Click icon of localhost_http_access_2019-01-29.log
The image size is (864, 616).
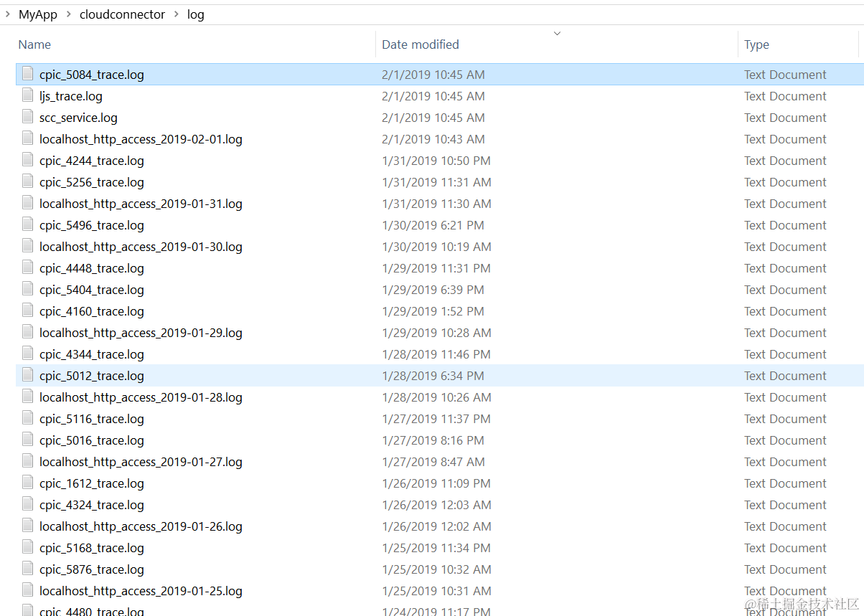[x=28, y=332]
